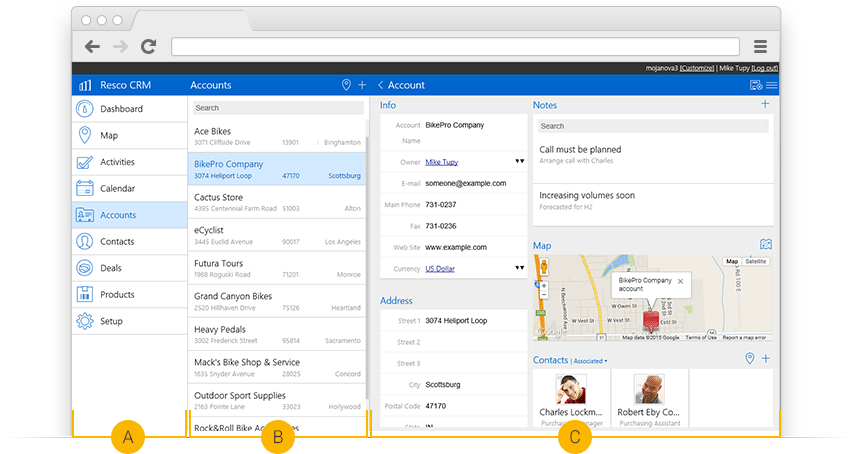Add a new account with plus icon

point(362,85)
